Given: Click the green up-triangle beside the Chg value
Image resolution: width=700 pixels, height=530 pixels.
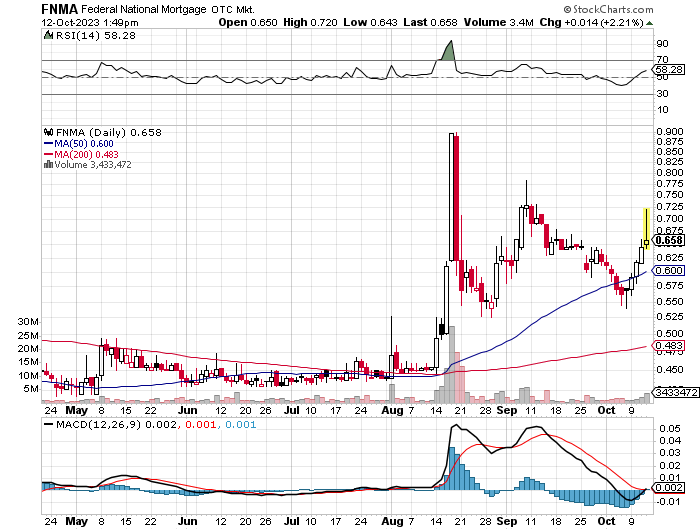Looking at the screenshot, I should click(650, 23).
